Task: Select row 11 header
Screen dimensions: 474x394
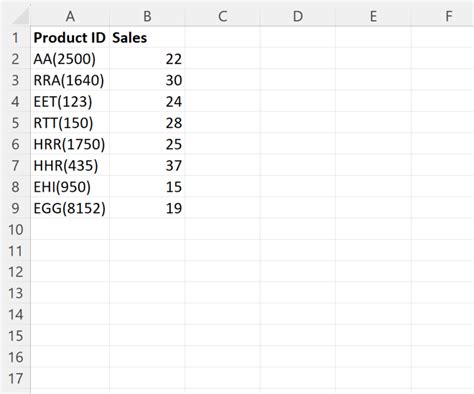Action: [x=15, y=251]
